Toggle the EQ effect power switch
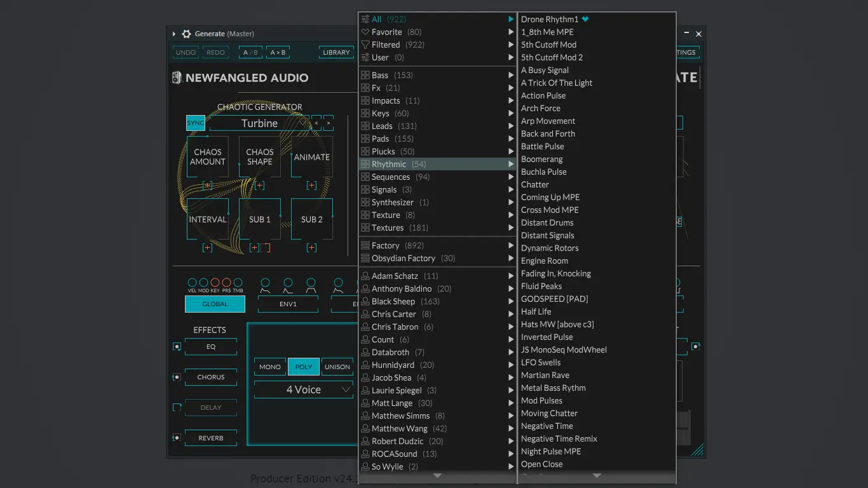Screen dimensions: 868x488 click(x=177, y=347)
